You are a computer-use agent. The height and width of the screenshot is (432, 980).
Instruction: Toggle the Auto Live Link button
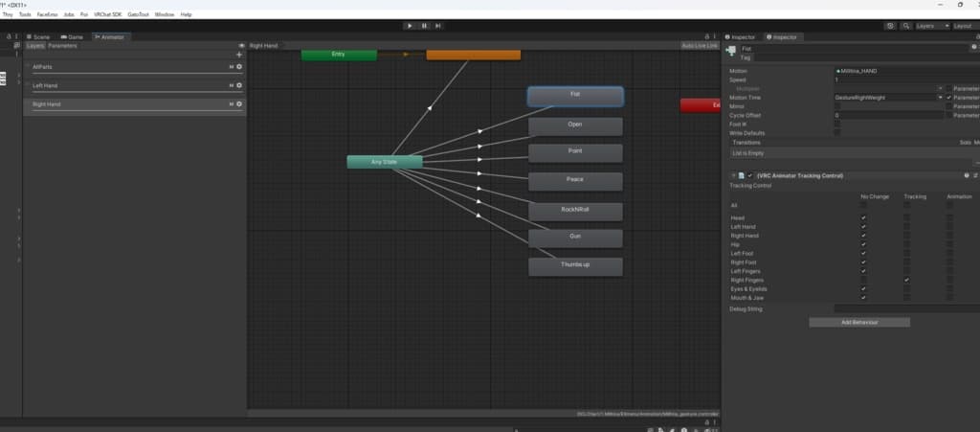[700, 45]
